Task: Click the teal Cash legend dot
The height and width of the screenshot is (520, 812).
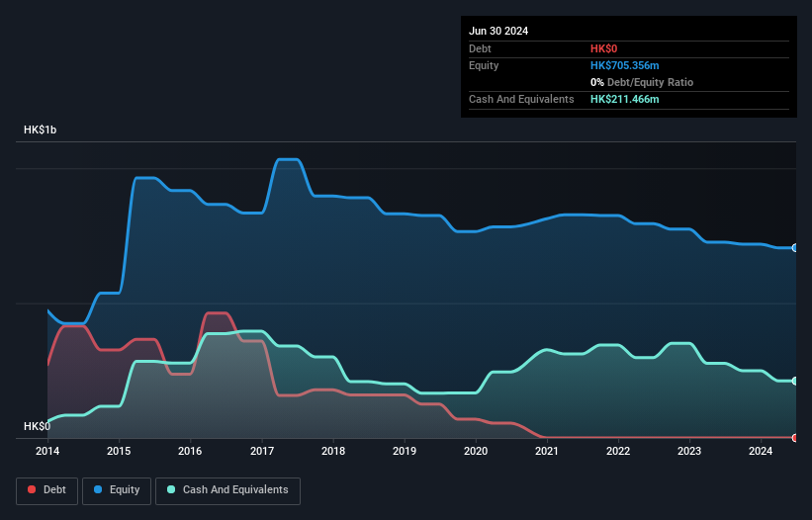Action: (171, 489)
